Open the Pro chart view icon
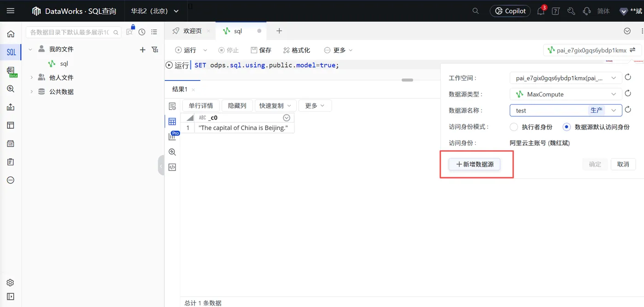This screenshot has width=644, height=307. pyautogui.click(x=172, y=136)
